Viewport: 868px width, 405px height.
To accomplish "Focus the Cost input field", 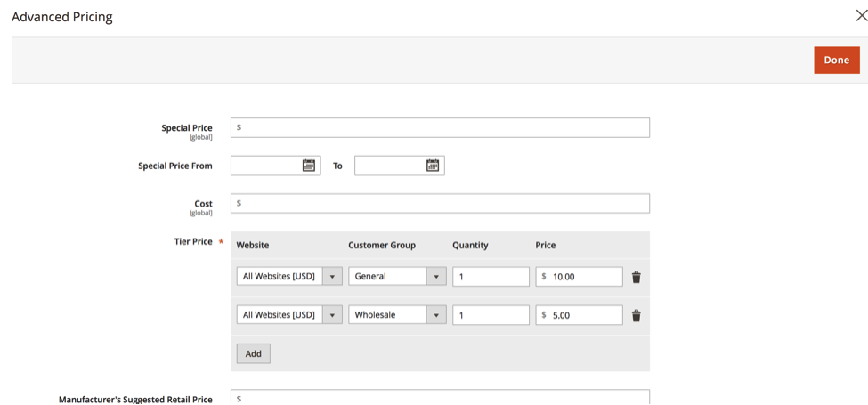I will coord(440,203).
